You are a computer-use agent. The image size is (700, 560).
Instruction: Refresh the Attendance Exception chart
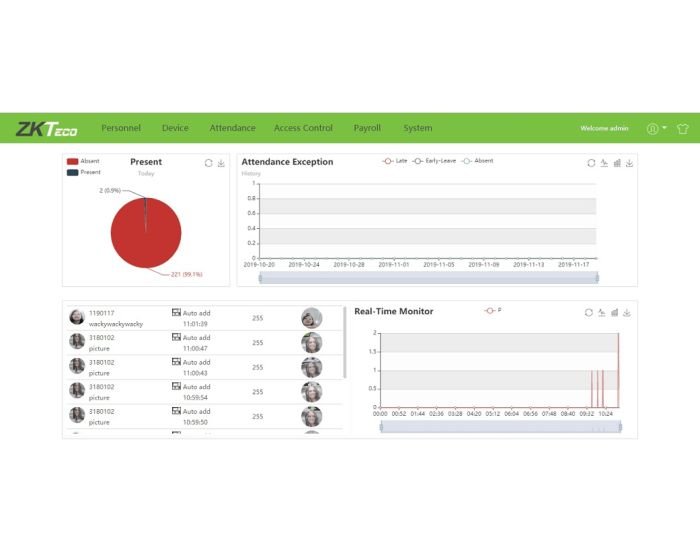point(591,162)
